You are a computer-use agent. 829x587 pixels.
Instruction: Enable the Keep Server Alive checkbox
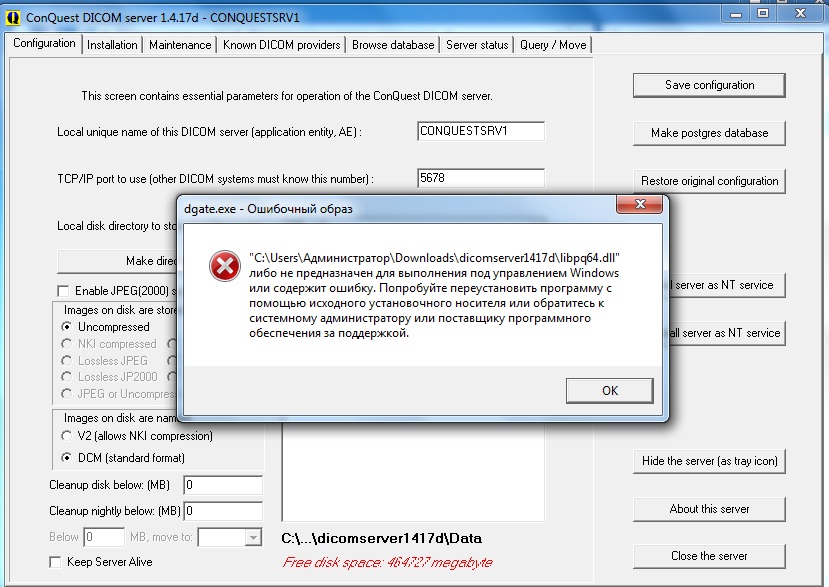point(55,562)
